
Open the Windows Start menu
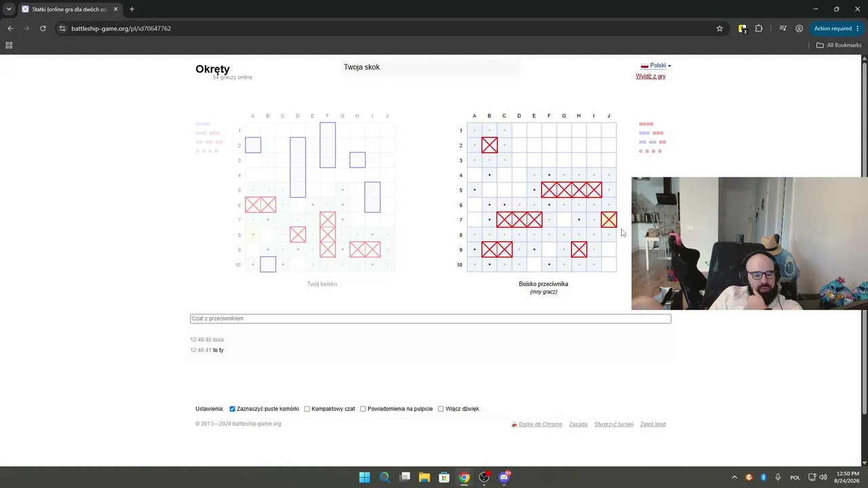364,477
